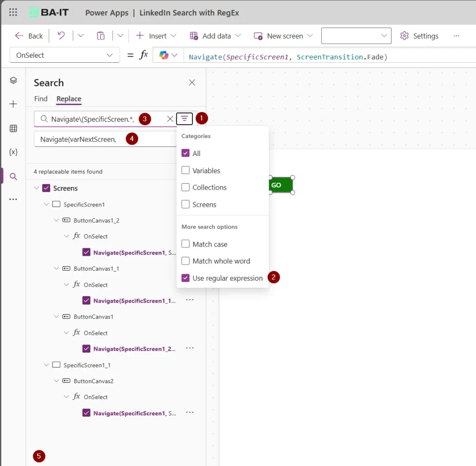This screenshot has height=466, width=476.
Task: Check the Screens category checkbox in filter
Action: (x=185, y=204)
